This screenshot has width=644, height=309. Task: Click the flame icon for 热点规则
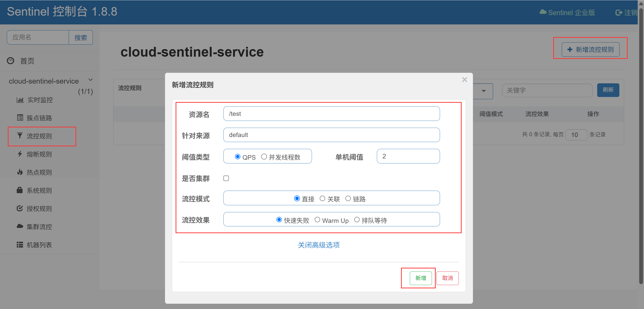coord(20,172)
